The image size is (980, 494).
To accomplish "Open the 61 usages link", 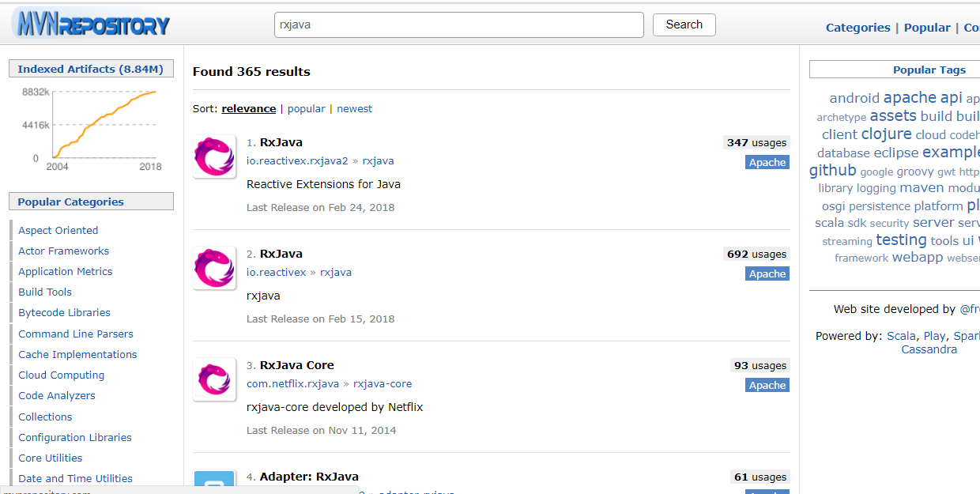I will click(759, 477).
